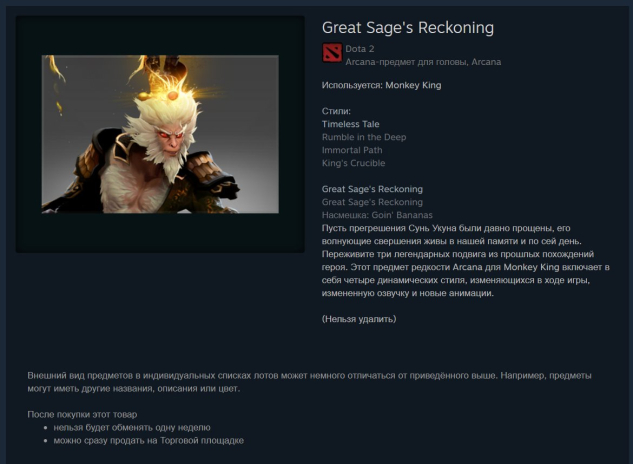Open the Dota 2 game name link
This screenshot has height=464, width=633.
click(360, 49)
